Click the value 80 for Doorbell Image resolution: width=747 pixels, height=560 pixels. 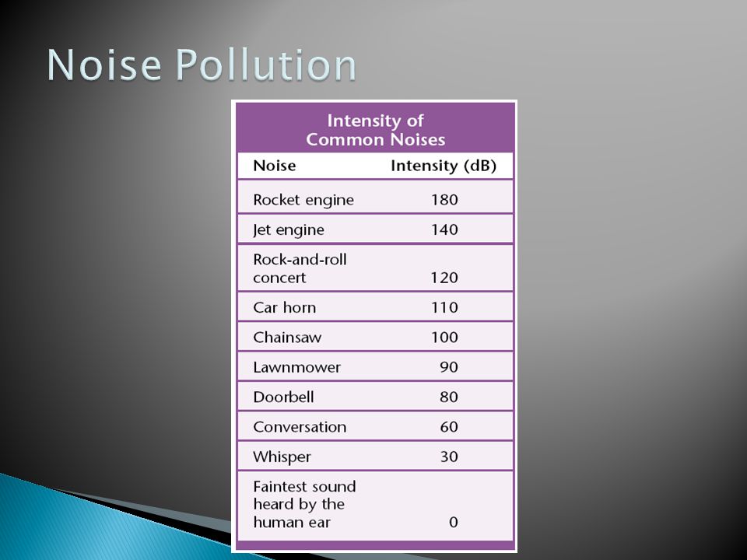tap(449, 397)
